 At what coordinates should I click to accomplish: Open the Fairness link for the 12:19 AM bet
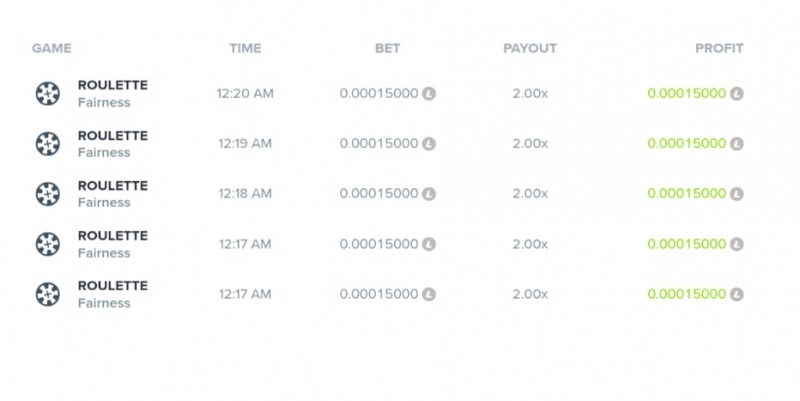tap(104, 153)
